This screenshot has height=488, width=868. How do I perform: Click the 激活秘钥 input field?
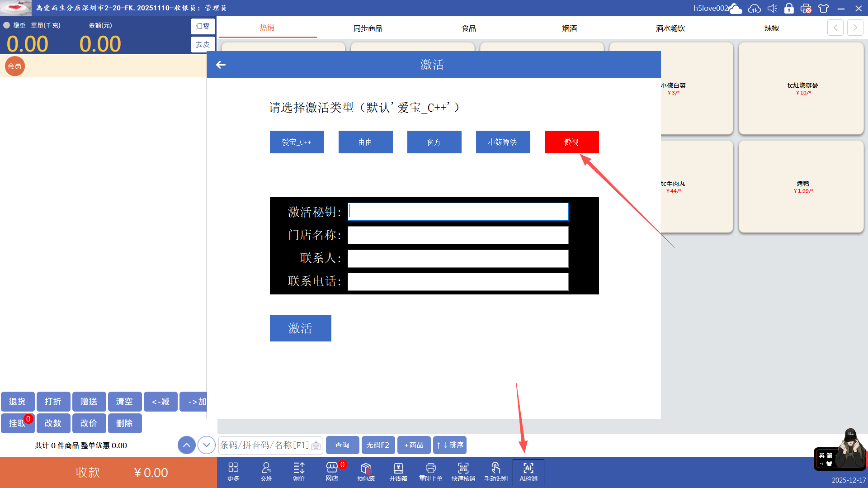coord(458,212)
